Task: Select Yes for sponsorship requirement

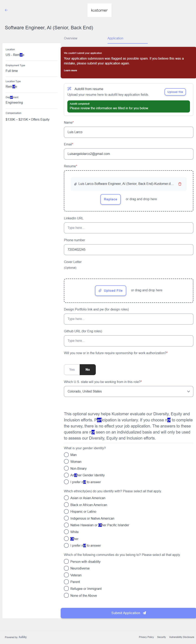Action: [x=72, y=369]
